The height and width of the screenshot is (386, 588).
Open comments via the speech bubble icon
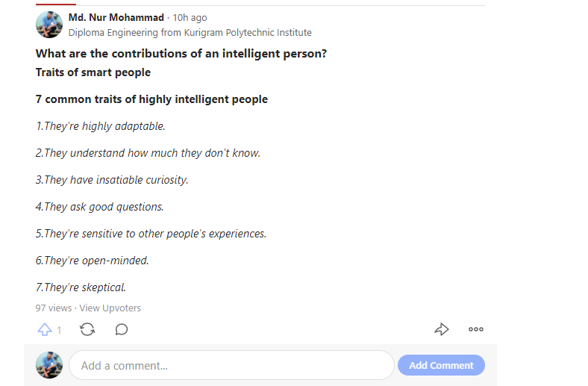122,329
